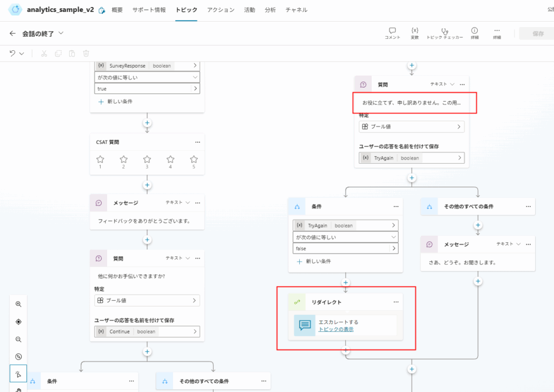Open undo history dropdown arrow
This screenshot has height=392, width=554.
click(22, 54)
